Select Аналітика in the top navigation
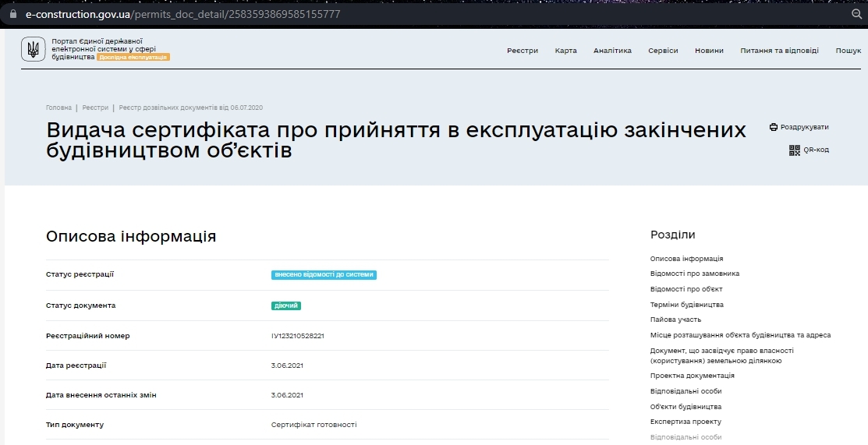Viewport: 868px width, 445px height. pyautogui.click(x=612, y=51)
